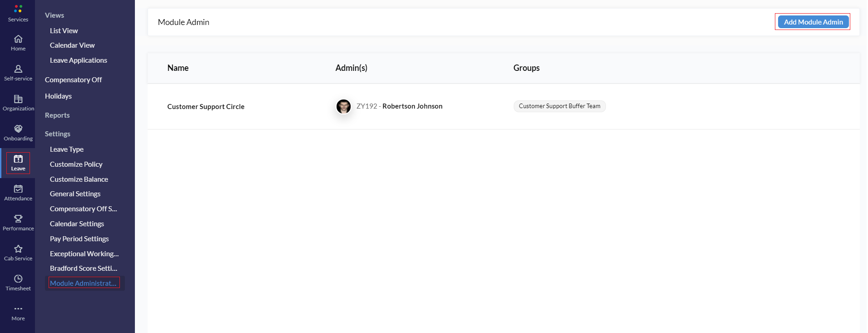The height and width of the screenshot is (333, 868).
Task: Click admin name Robertson Johnson
Action: (412, 106)
